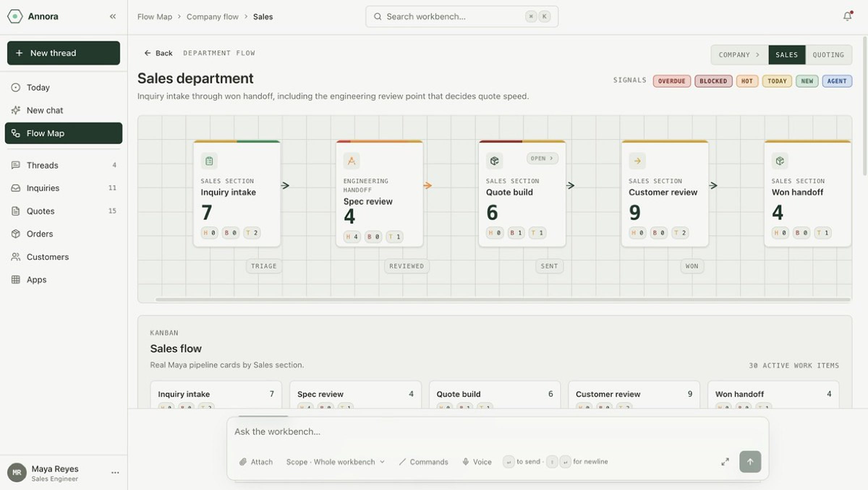The height and width of the screenshot is (490, 868).
Task: Click the flow canvas horizontal scrollbar
Action: [503, 299]
